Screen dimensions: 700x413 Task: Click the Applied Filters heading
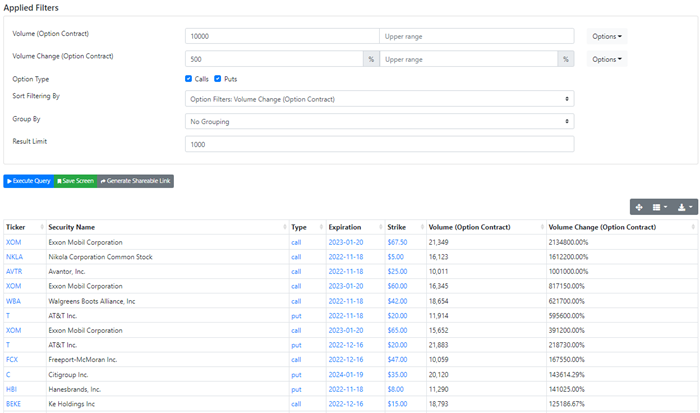[31, 8]
